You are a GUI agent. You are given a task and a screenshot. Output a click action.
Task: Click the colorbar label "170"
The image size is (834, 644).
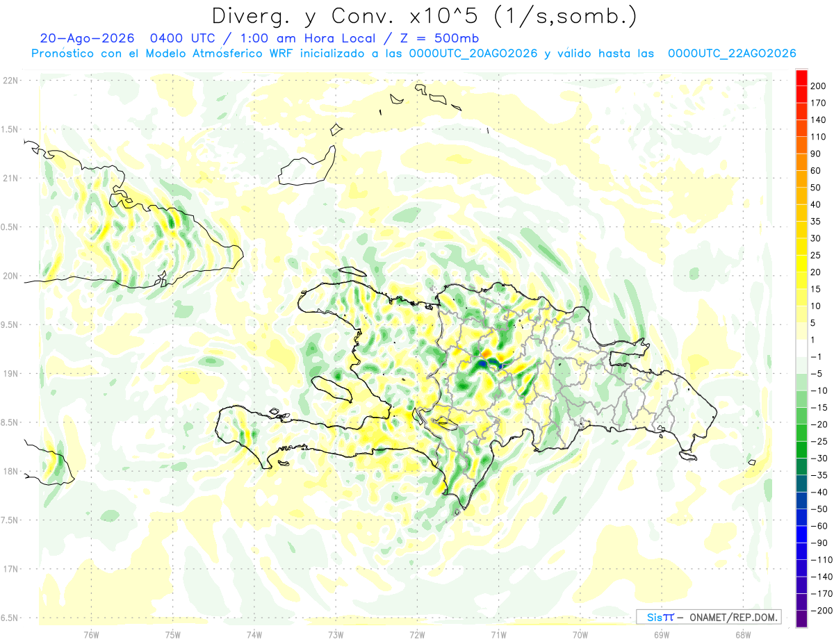(819, 104)
